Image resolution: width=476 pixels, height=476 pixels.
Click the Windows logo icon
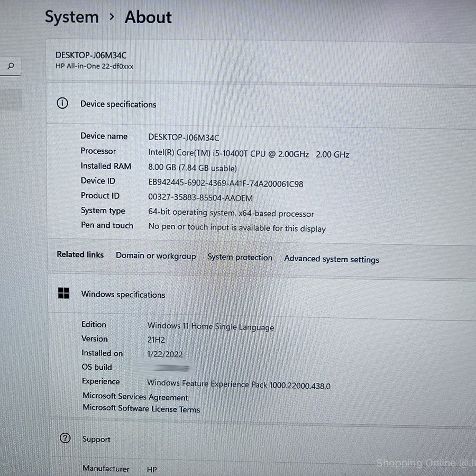[x=64, y=293]
